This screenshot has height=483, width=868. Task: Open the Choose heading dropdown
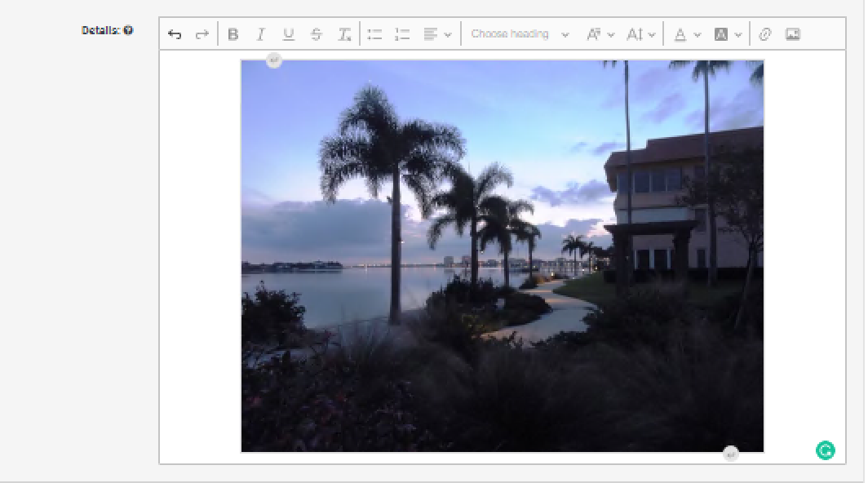520,34
